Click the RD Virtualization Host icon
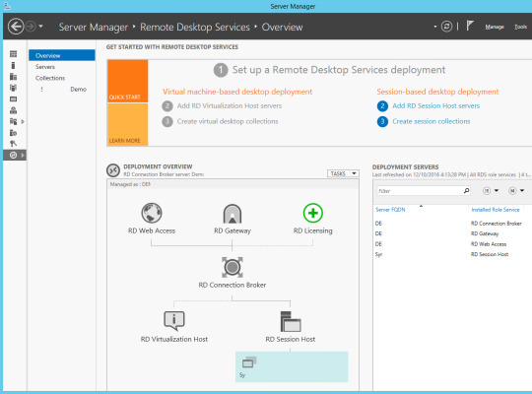532x394 pixels. click(174, 321)
